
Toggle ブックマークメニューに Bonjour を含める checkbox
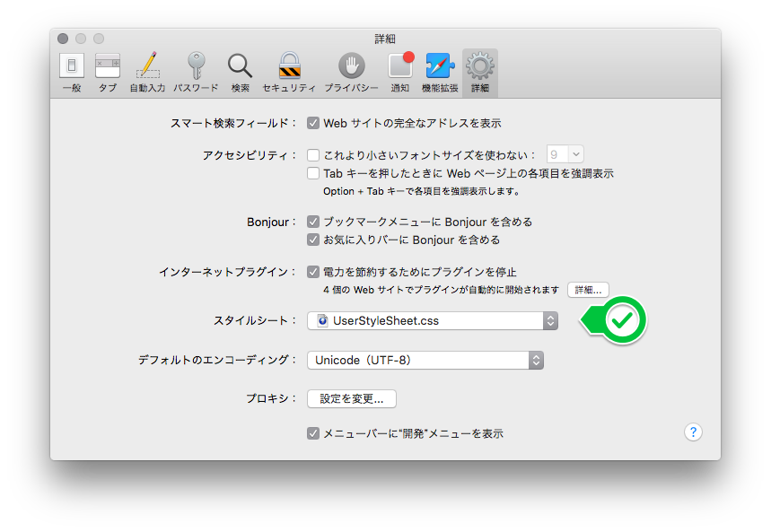click(x=313, y=222)
